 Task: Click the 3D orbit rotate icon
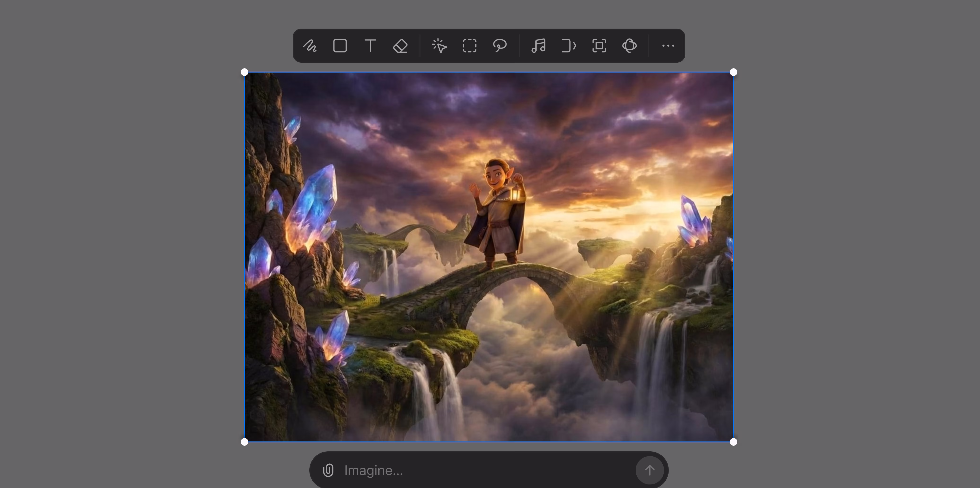(629, 46)
